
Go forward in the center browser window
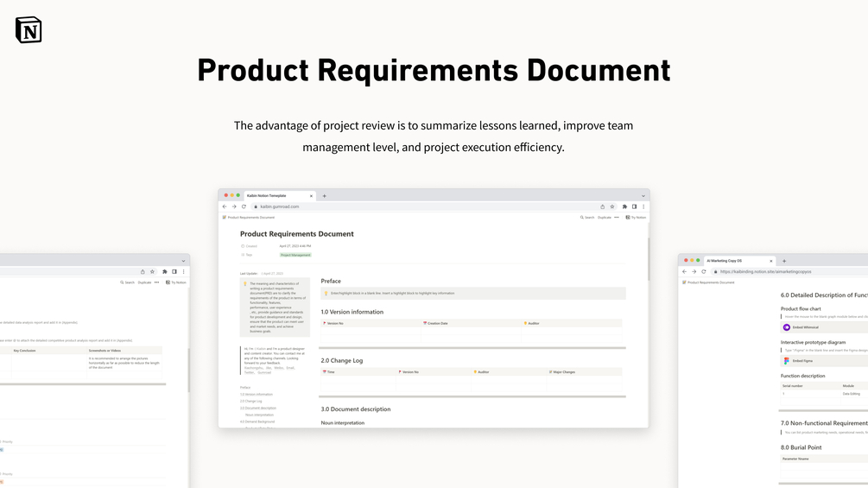click(x=234, y=206)
